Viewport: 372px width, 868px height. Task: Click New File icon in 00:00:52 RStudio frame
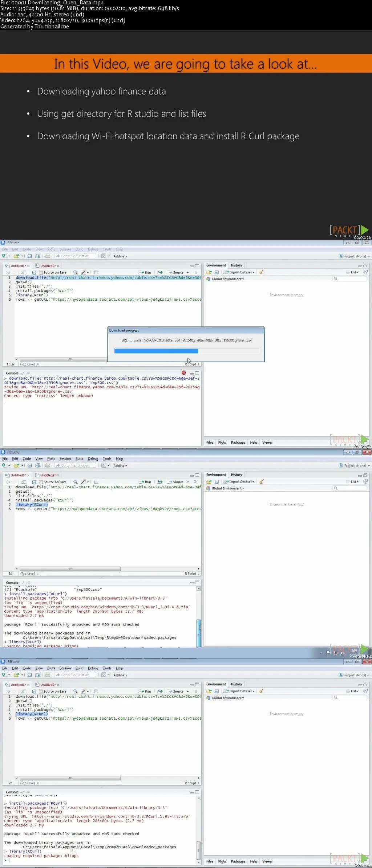[x=4, y=256]
